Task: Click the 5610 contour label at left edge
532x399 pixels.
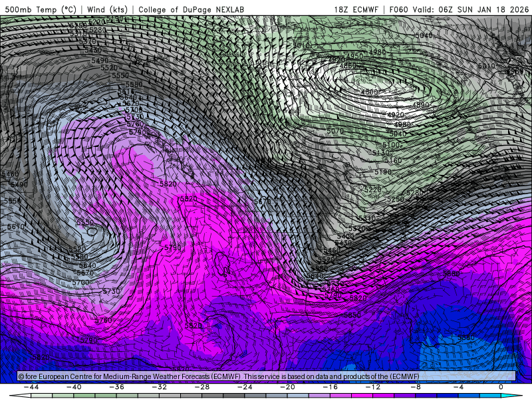Action: click(16, 226)
